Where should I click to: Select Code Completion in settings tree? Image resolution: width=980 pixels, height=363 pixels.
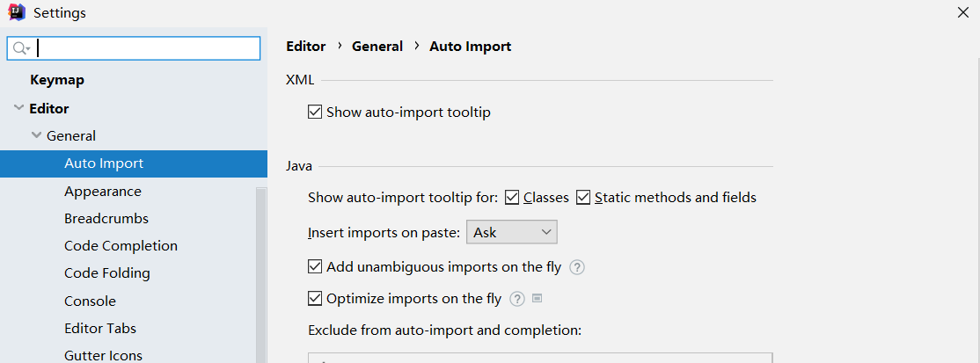click(x=121, y=246)
